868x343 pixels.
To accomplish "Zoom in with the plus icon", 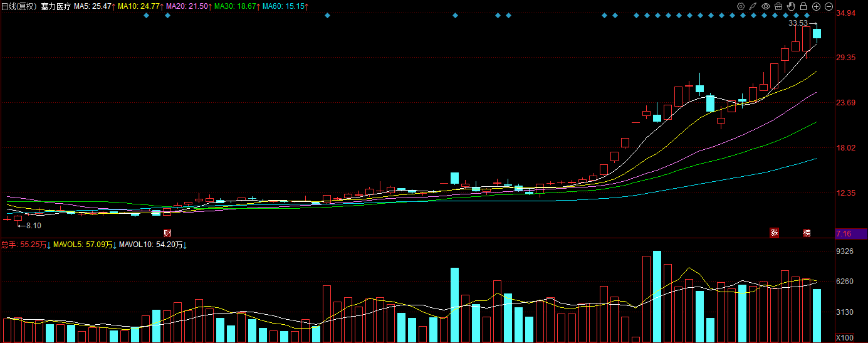I will 816,6.
